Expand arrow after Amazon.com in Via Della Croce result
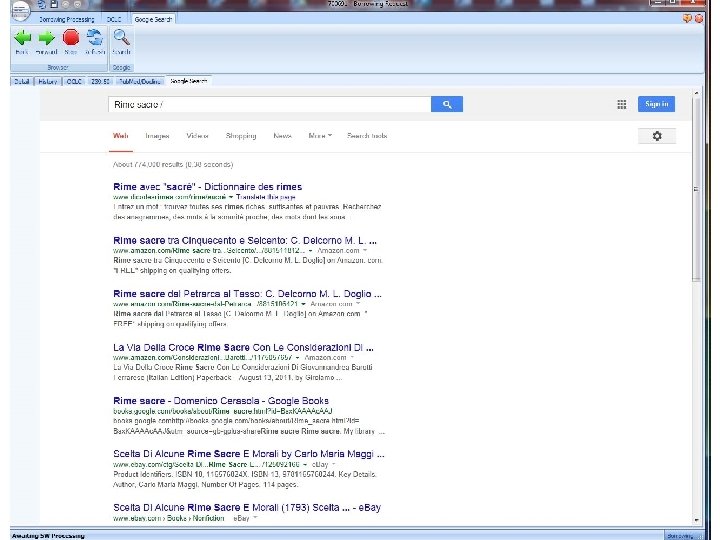 point(352,358)
